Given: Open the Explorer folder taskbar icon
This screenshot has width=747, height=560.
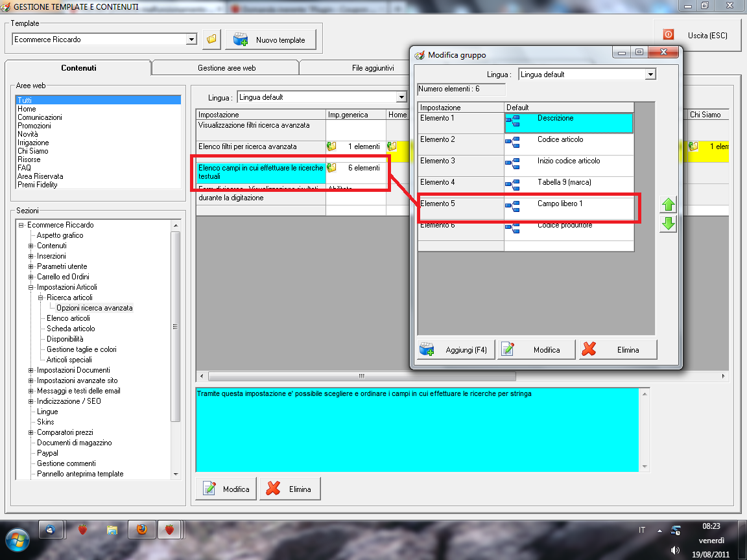Looking at the screenshot, I should click(112, 530).
